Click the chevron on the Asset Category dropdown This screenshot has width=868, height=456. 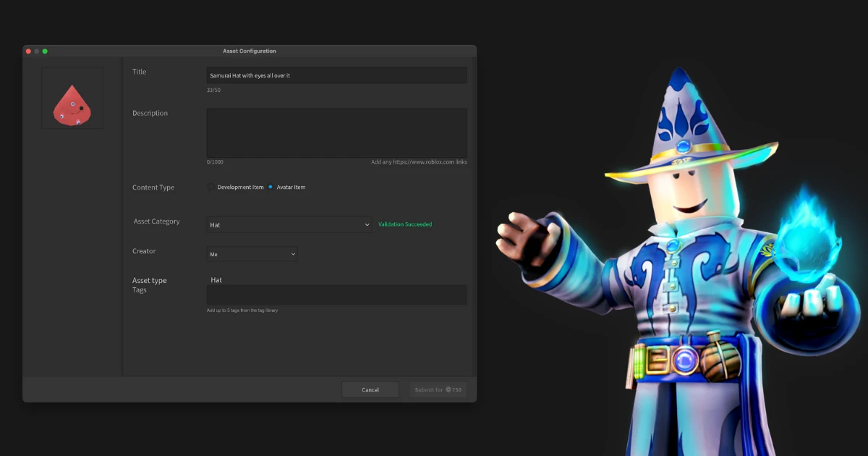(x=365, y=224)
